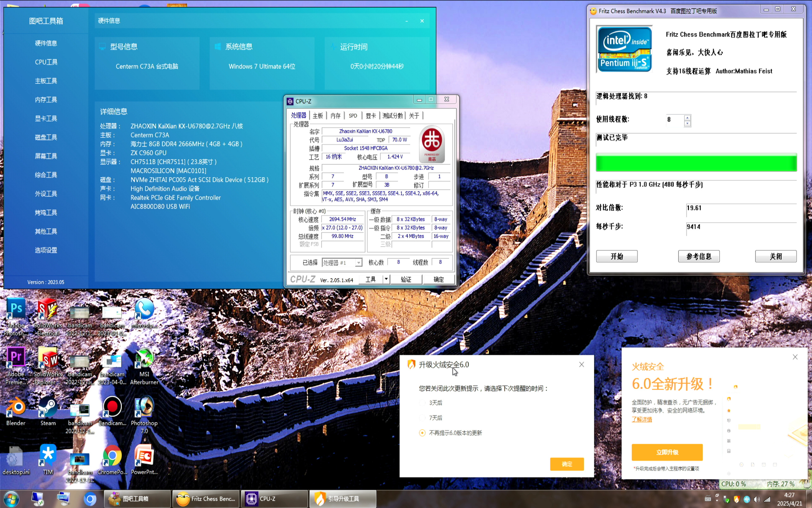Open CPU工具 in toolbox sidebar
The image size is (812, 508).
tap(46, 62)
